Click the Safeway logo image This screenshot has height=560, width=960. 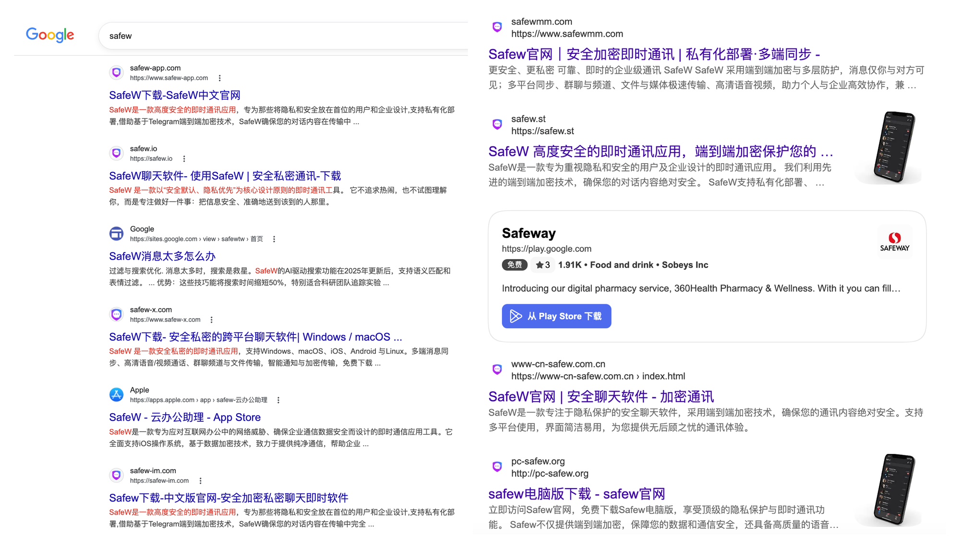pos(894,242)
